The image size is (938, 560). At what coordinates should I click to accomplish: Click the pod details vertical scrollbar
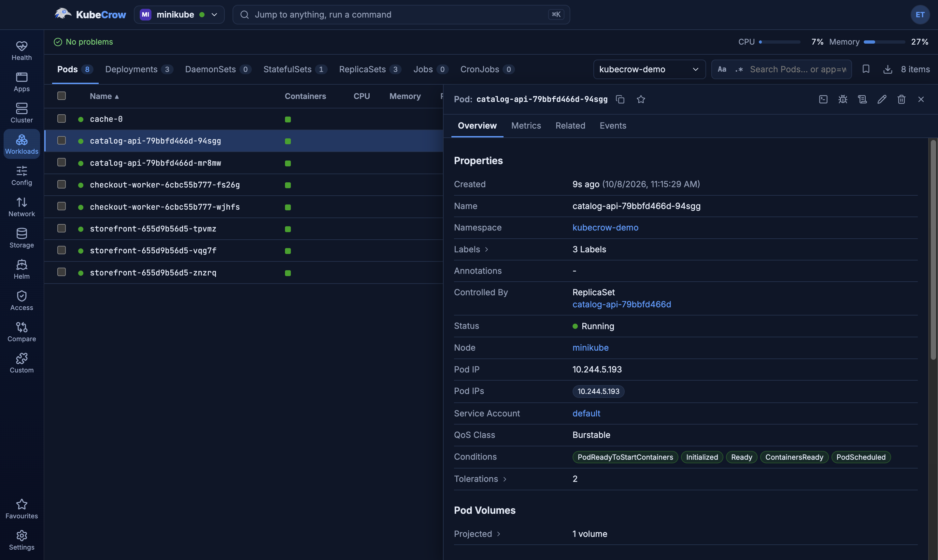[933, 249]
